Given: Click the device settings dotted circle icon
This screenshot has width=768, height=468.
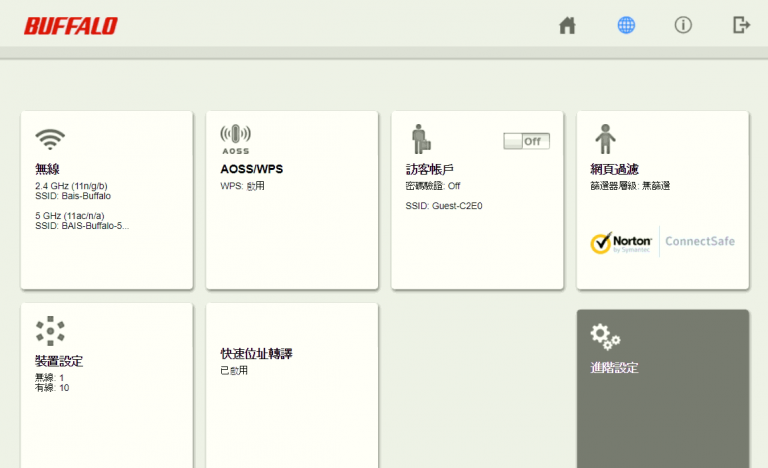Looking at the screenshot, I should (49, 331).
